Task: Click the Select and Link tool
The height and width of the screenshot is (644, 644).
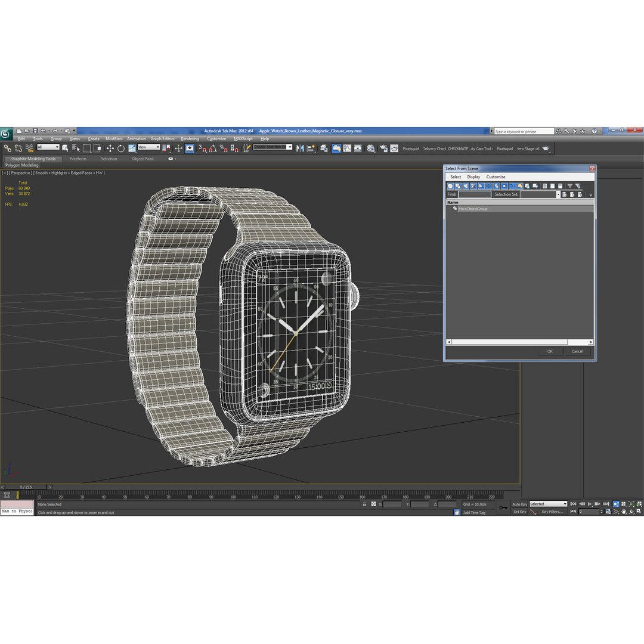Action: (x=7, y=148)
